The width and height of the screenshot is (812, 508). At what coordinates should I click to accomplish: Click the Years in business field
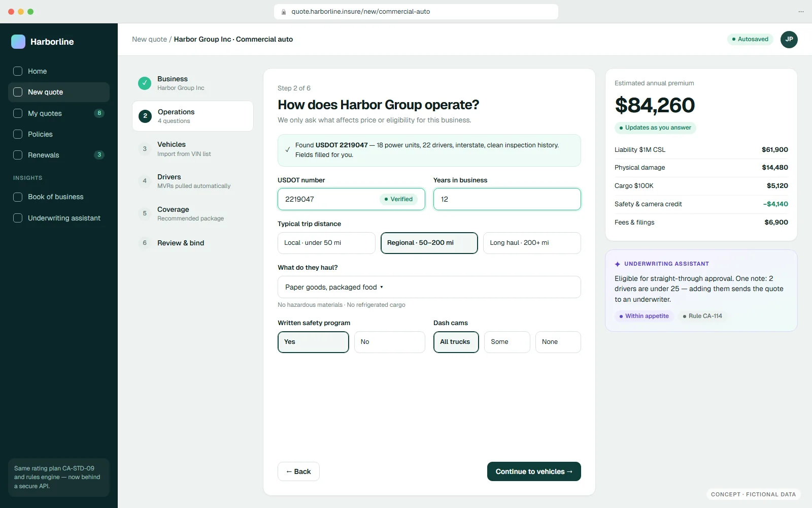[507, 199]
